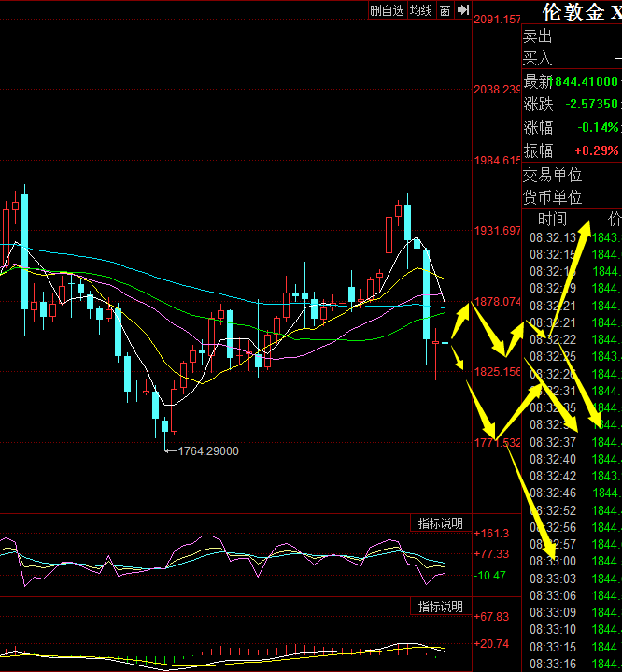Click 删自选 to remove from watchlist
Screen dimensions: 622x672
click(387, 10)
